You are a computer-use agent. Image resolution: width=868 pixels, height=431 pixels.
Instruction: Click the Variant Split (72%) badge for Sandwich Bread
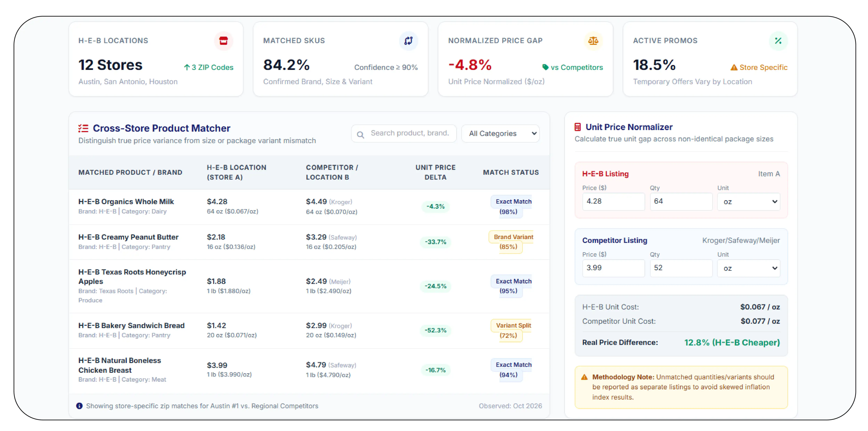(512, 331)
